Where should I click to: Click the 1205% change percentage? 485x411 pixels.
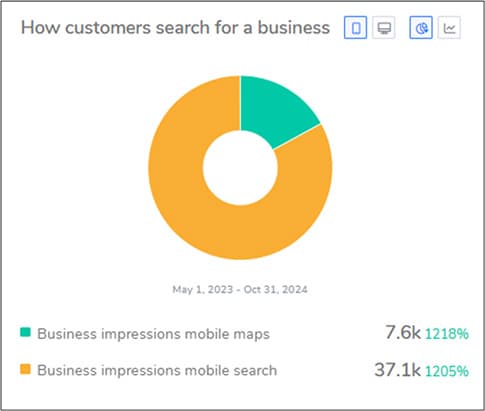point(447,371)
